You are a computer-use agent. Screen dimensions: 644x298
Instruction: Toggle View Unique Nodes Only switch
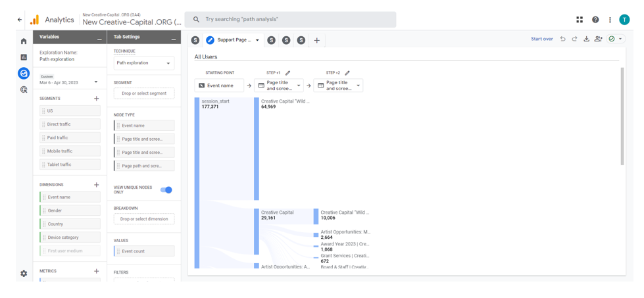pyautogui.click(x=166, y=189)
